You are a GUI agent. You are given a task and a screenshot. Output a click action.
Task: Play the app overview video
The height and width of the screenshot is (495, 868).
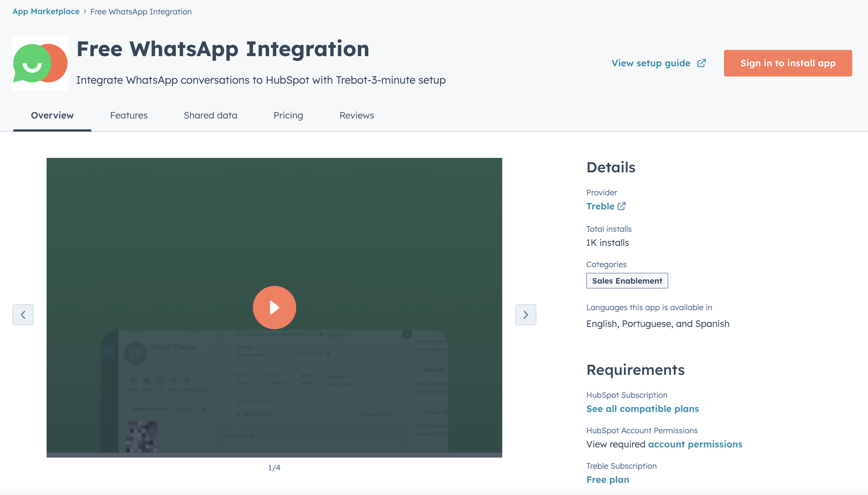(274, 307)
